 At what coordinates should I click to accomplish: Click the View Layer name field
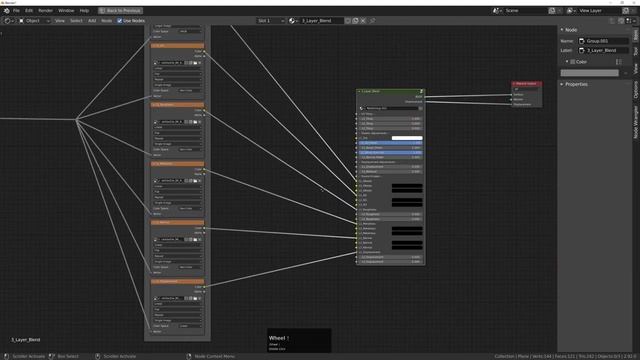pos(599,11)
